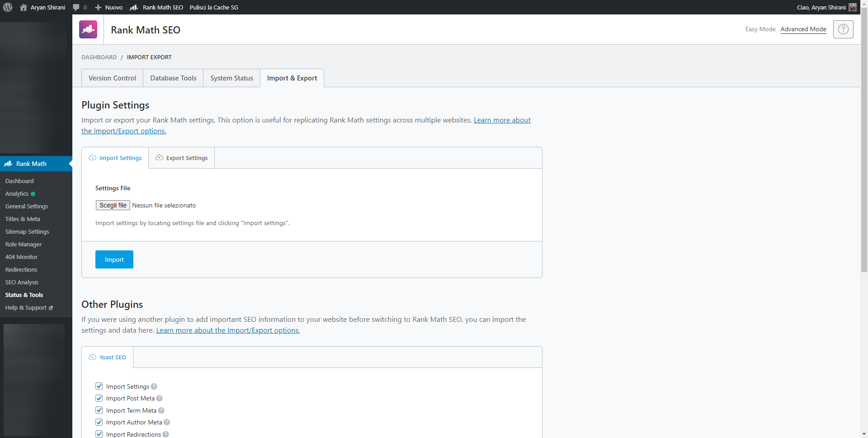Uncheck the Import Settings checkbox
This screenshot has width=868, height=438.
99,386
